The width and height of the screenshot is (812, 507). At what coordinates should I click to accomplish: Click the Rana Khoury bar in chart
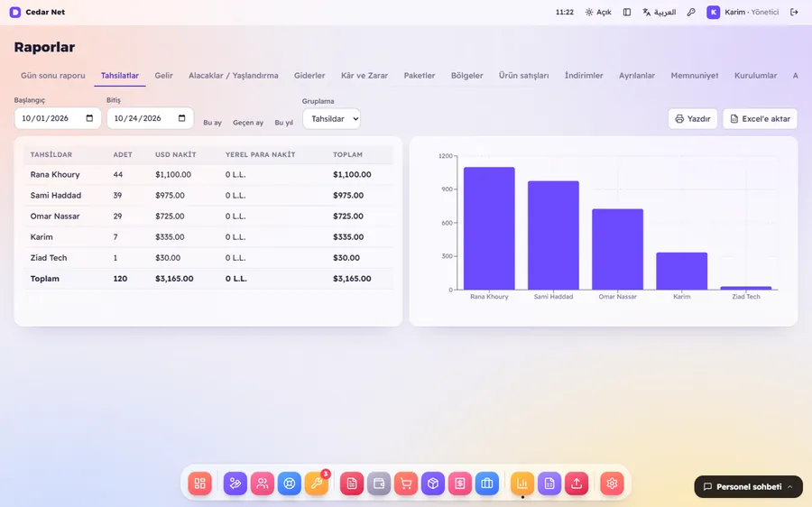coord(489,228)
